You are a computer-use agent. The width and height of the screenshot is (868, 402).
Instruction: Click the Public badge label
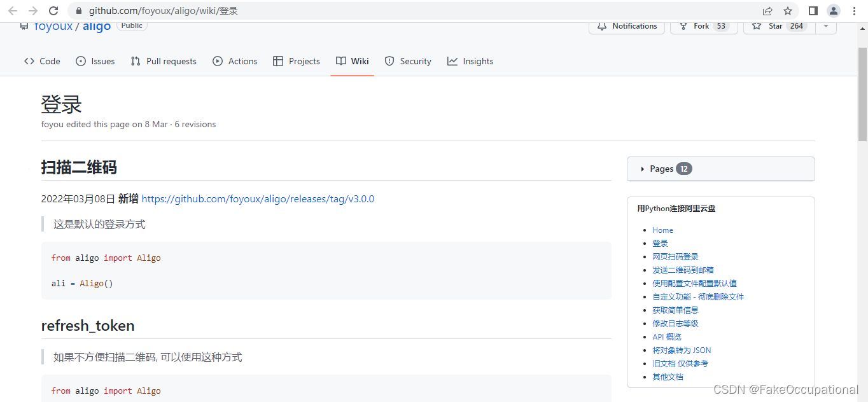point(132,25)
